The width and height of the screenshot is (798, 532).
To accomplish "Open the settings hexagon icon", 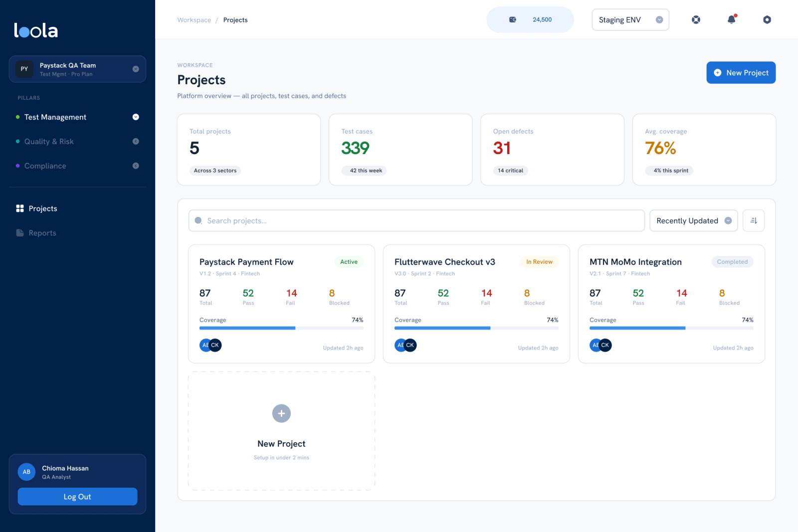I will click(767, 19).
